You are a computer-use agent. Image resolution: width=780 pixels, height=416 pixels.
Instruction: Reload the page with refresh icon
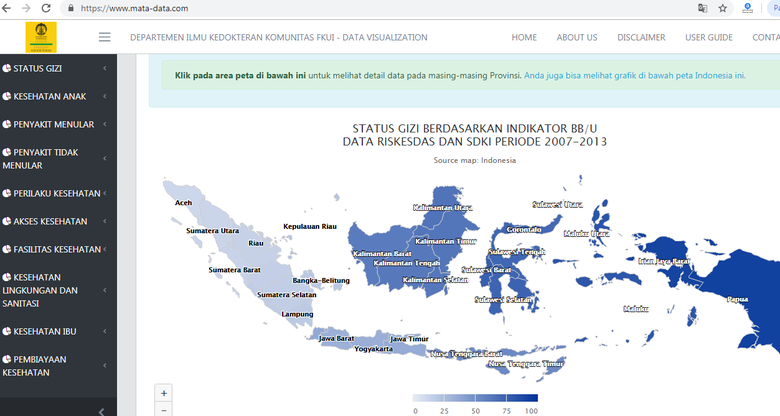tap(46, 8)
